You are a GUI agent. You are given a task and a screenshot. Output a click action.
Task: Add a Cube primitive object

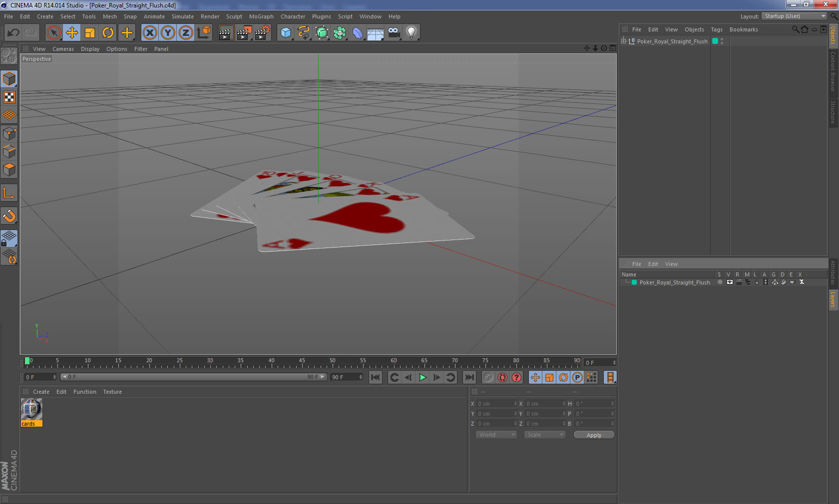(286, 33)
